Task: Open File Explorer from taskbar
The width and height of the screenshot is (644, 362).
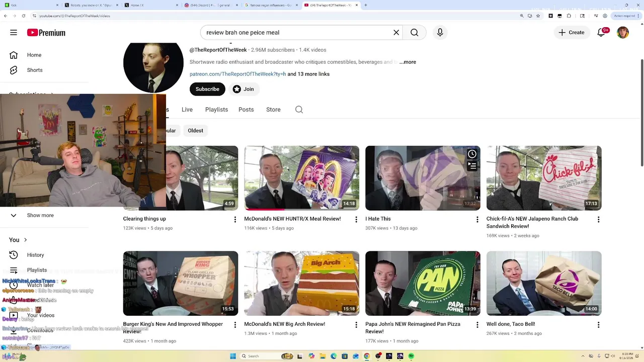Action: coord(323,356)
